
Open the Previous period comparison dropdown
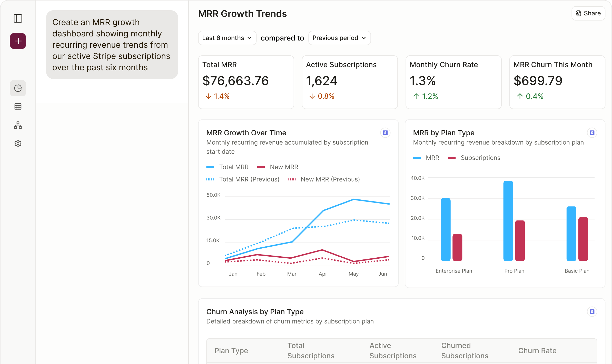(x=339, y=38)
